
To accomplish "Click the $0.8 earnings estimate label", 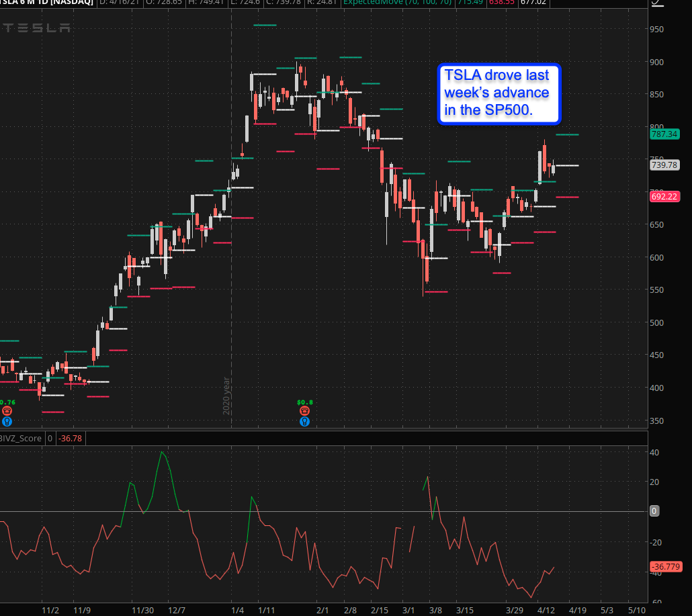I will click(305, 402).
